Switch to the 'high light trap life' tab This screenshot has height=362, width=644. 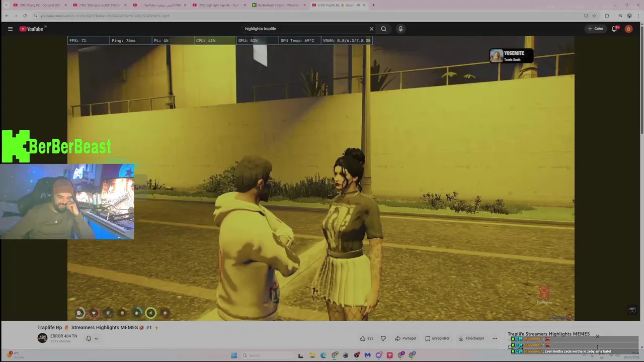click(x=219, y=5)
